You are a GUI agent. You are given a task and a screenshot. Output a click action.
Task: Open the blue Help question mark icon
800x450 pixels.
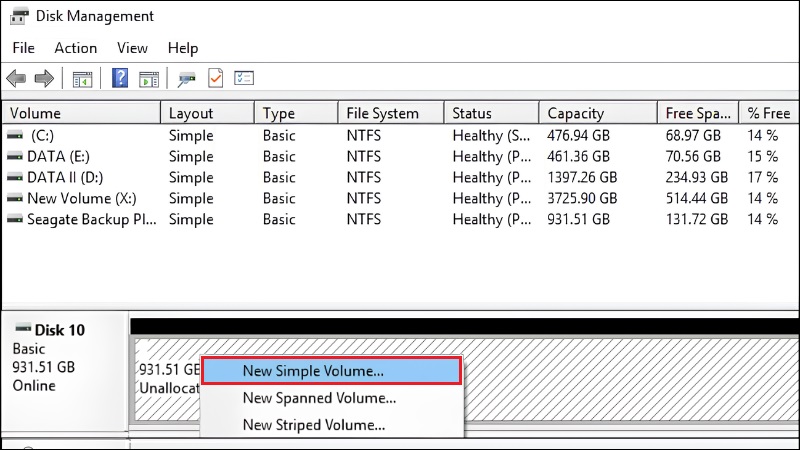point(120,78)
